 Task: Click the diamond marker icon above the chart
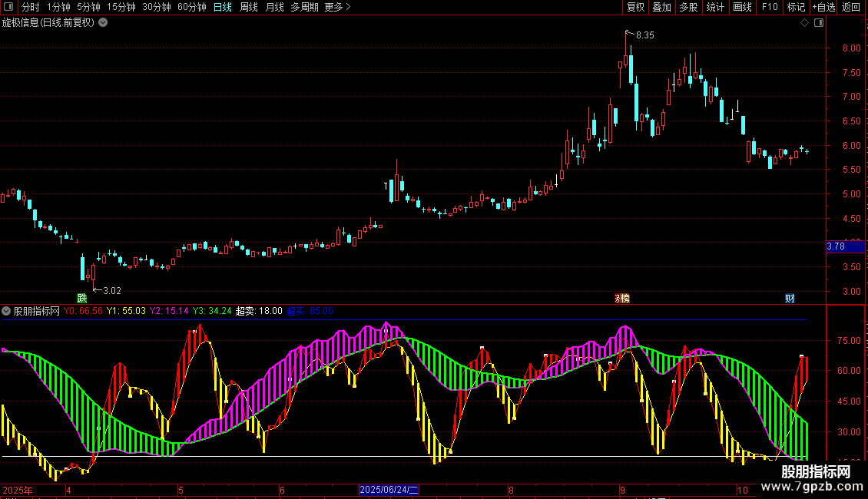pyautogui.click(x=805, y=23)
